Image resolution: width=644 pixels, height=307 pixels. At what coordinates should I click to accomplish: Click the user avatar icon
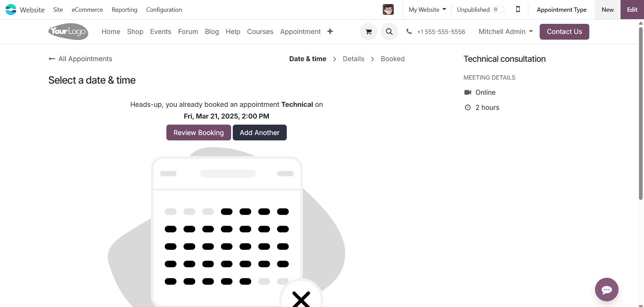(388, 9)
